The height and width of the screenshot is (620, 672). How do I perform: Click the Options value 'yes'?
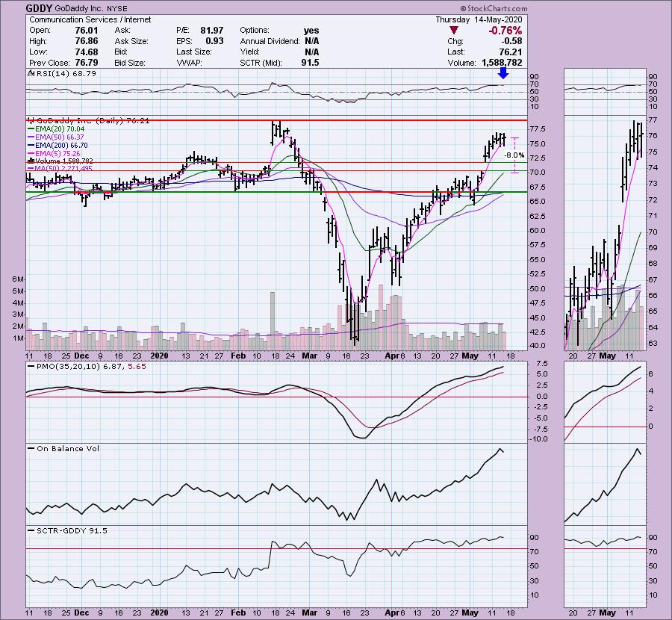tap(311, 31)
